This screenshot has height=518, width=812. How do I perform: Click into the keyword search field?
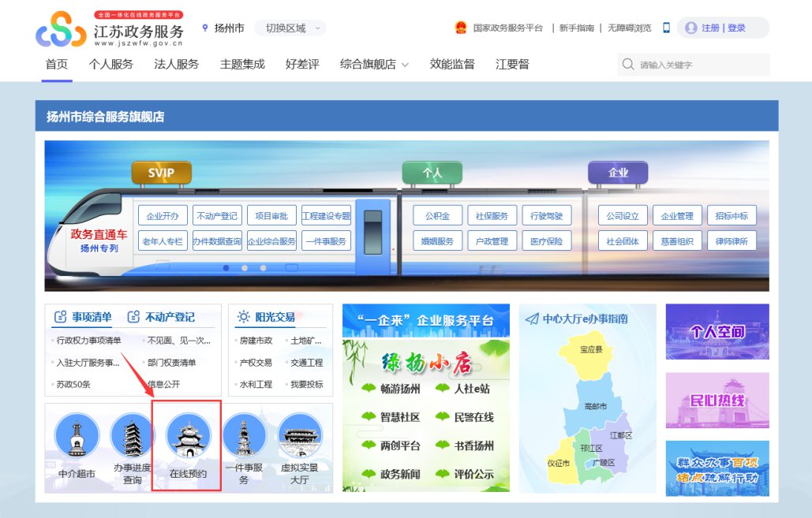tap(702, 65)
